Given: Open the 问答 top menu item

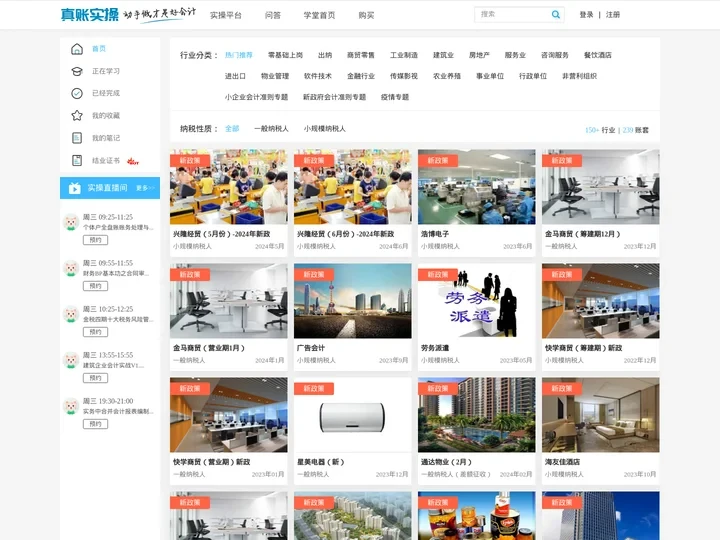Looking at the screenshot, I should tap(273, 15).
